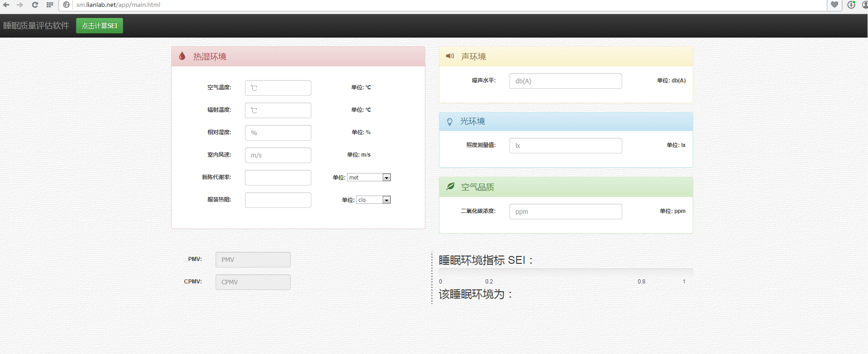Viewport: 868px width, 354px height.
Task: Click the globe site info icon
Action: click(x=66, y=5)
